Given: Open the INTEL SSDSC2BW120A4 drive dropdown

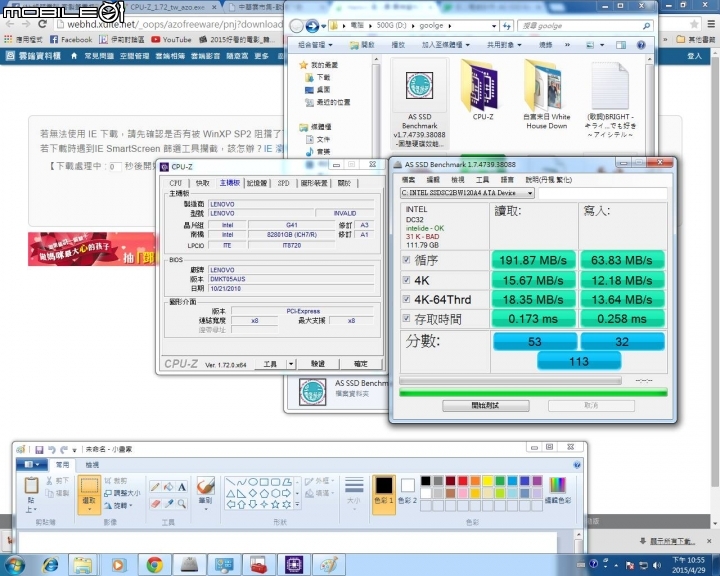Looking at the screenshot, I should [530, 193].
